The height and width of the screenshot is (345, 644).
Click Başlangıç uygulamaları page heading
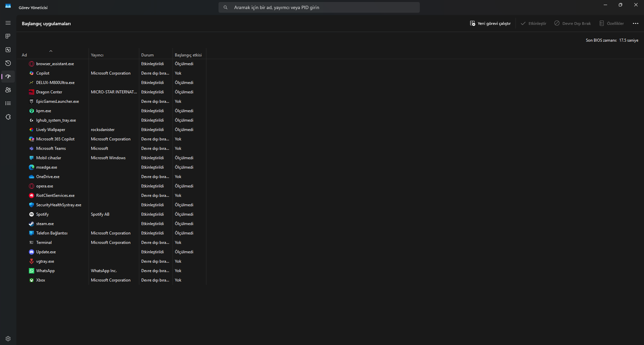coord(46,24)
